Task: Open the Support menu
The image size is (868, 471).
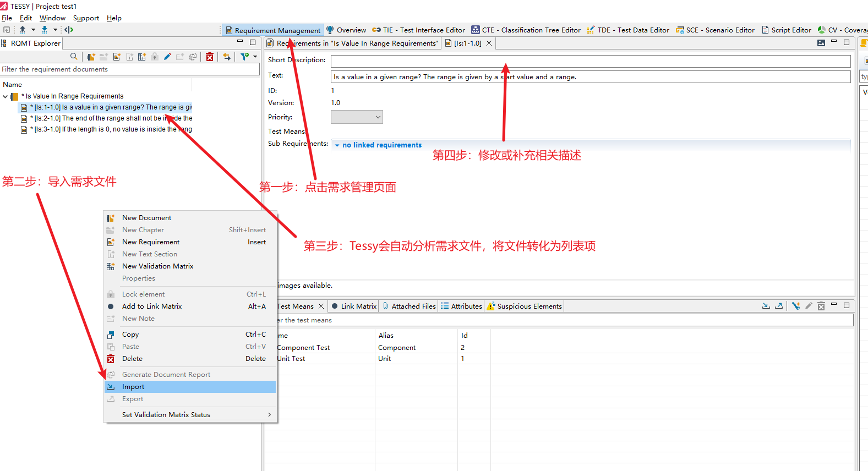Action: pos(86,18)
